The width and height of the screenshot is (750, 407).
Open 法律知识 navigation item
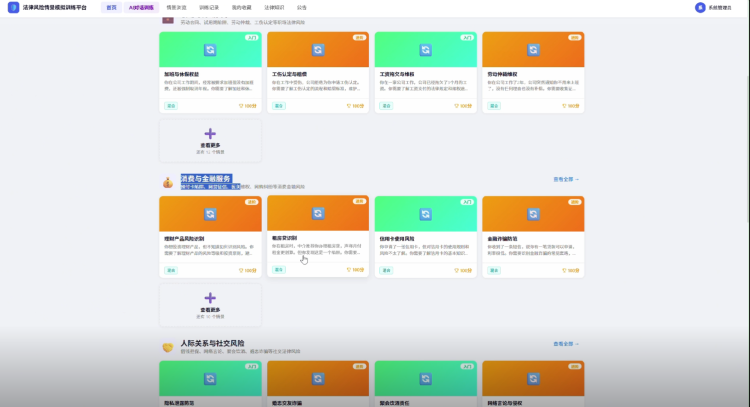274,8
